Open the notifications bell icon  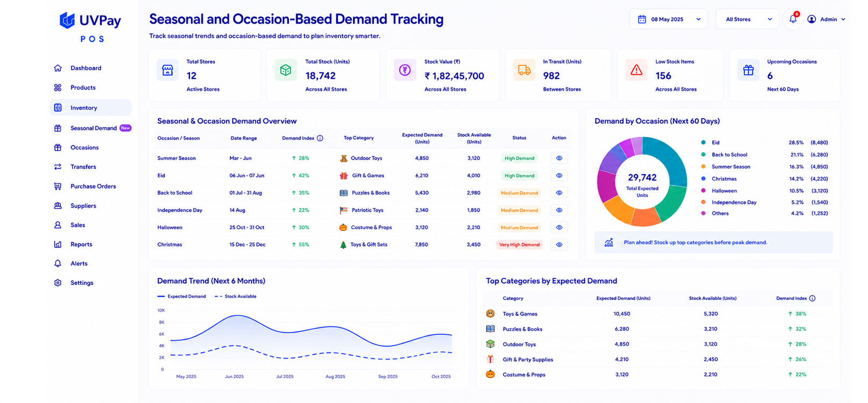[x=793, y=19]
